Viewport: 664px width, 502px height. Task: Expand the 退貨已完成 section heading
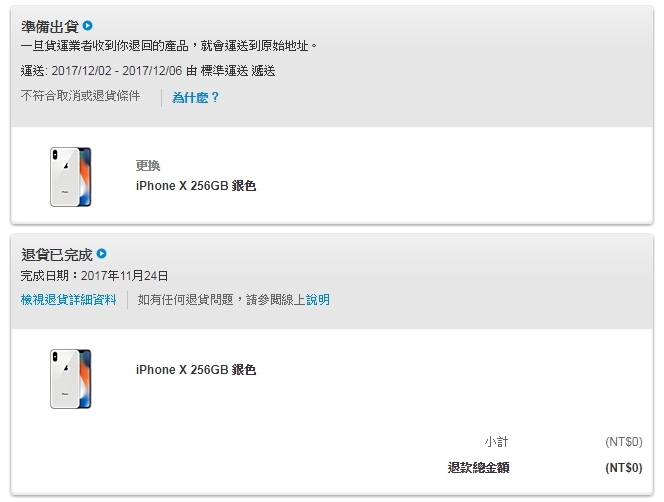click(x=56, y=255)
